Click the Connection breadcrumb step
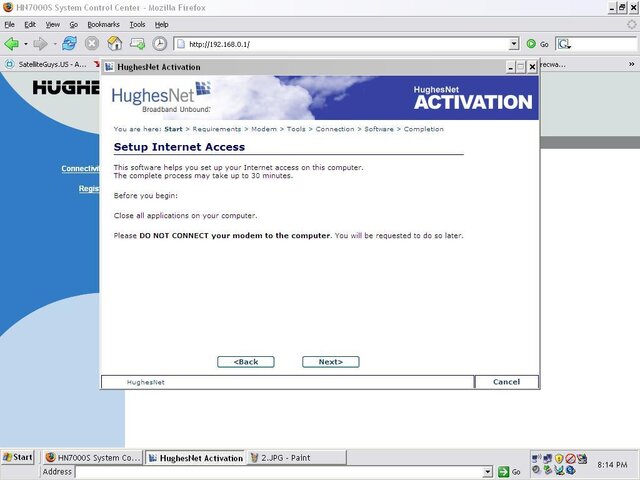The height and width of the screenshot is (480, 640). coord(335,129)
